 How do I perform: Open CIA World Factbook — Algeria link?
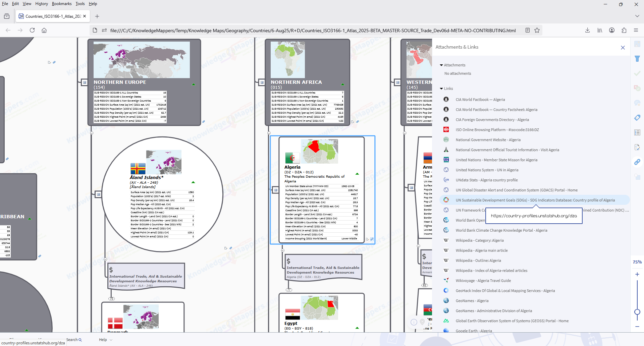(x=480, y=100)
